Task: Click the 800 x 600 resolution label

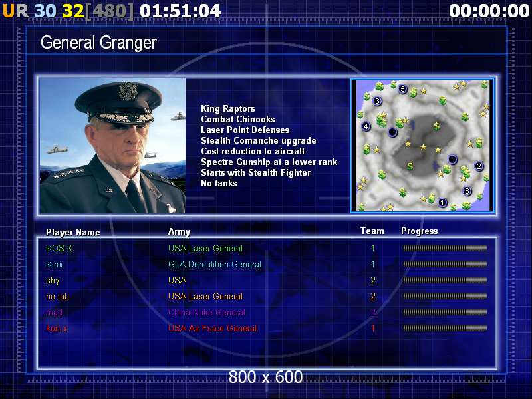Action: click(265, 377)
